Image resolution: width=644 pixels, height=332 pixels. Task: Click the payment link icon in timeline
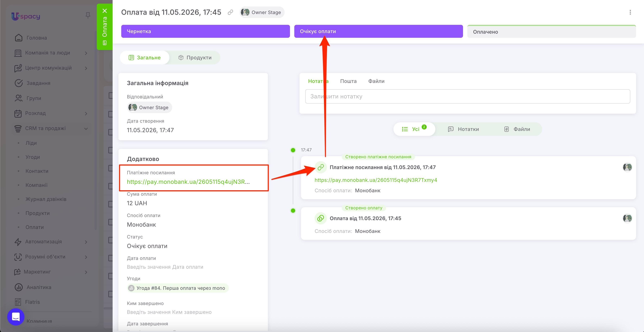(x=321, y=167)
